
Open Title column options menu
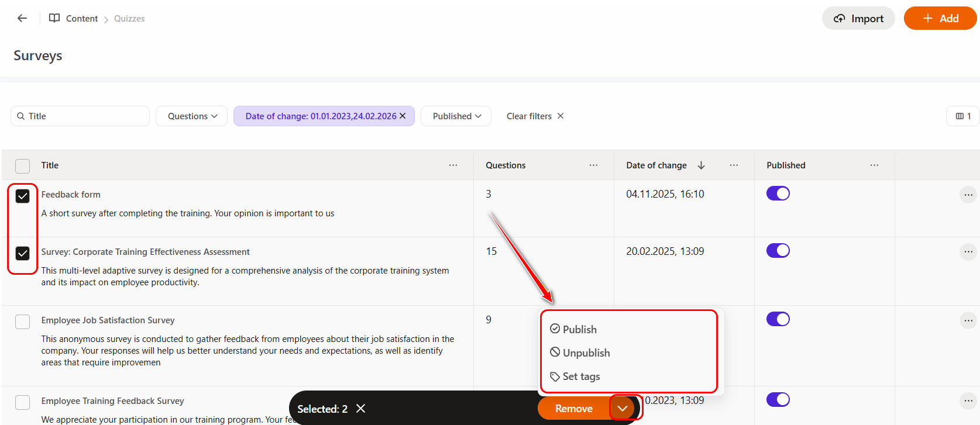453,165
